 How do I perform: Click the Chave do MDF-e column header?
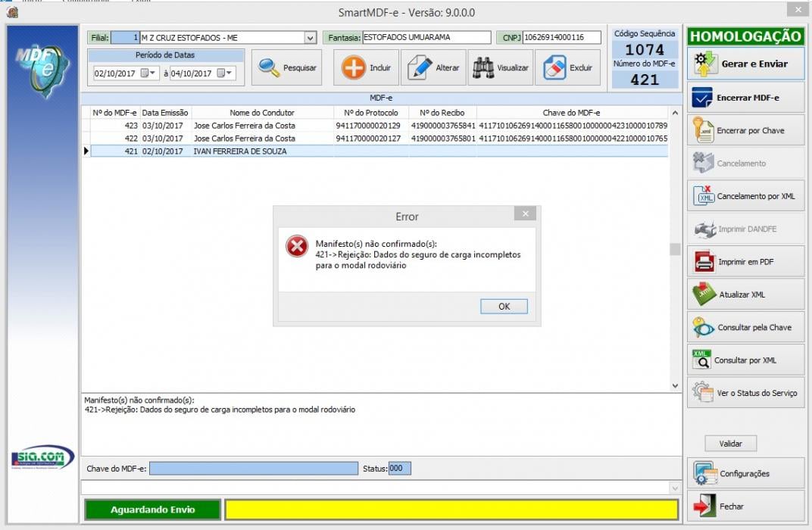(x=572, y=112)
